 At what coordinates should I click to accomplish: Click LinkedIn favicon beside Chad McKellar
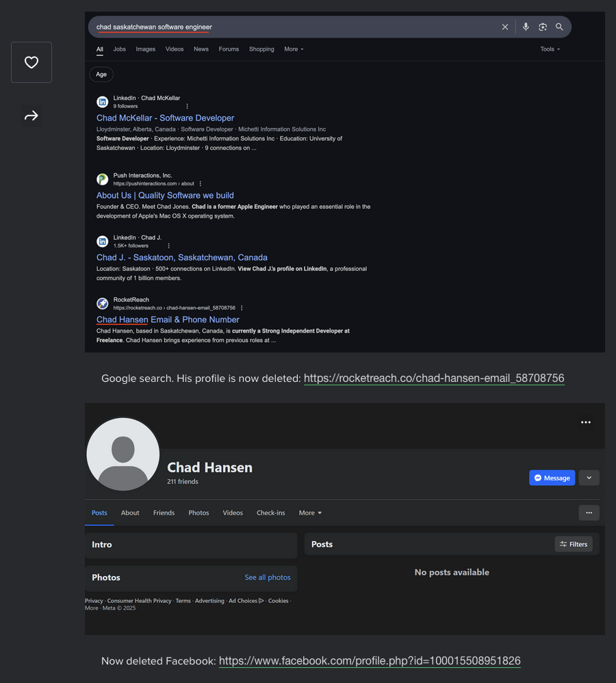click(x=103, y=102)
